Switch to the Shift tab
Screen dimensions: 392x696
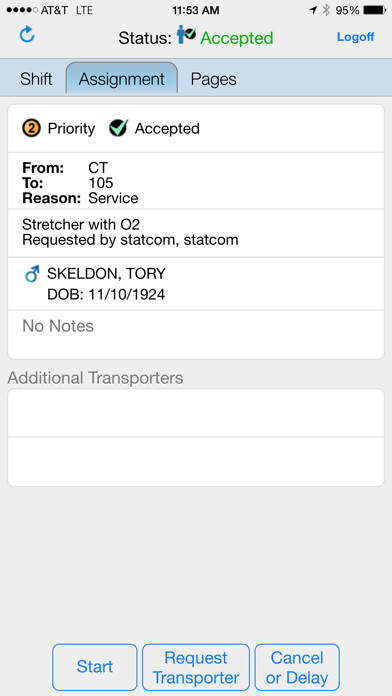(36, 79)
